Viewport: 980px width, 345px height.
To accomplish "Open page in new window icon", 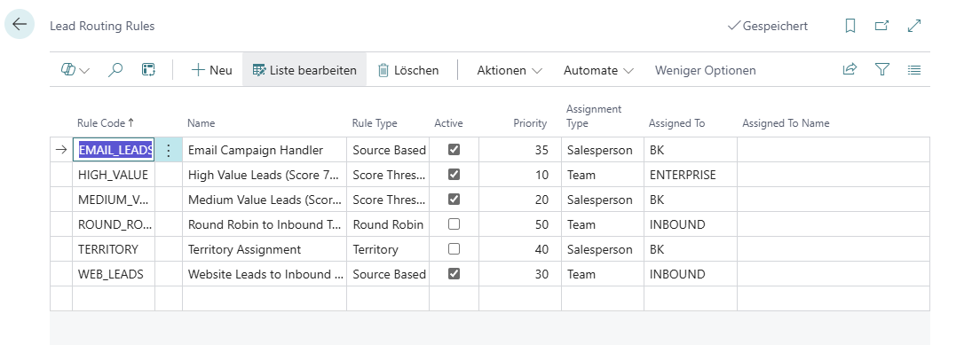I will click(x=881, y=26).
